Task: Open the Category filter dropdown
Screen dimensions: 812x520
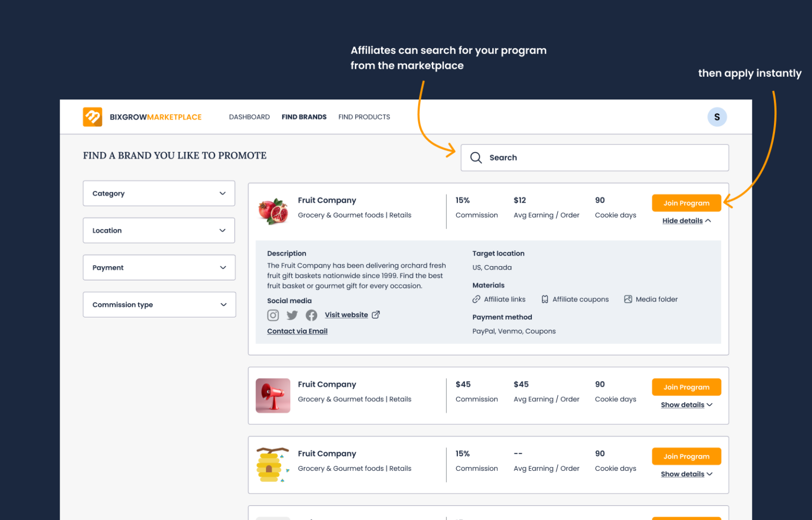Action: (x=159, y=193)
